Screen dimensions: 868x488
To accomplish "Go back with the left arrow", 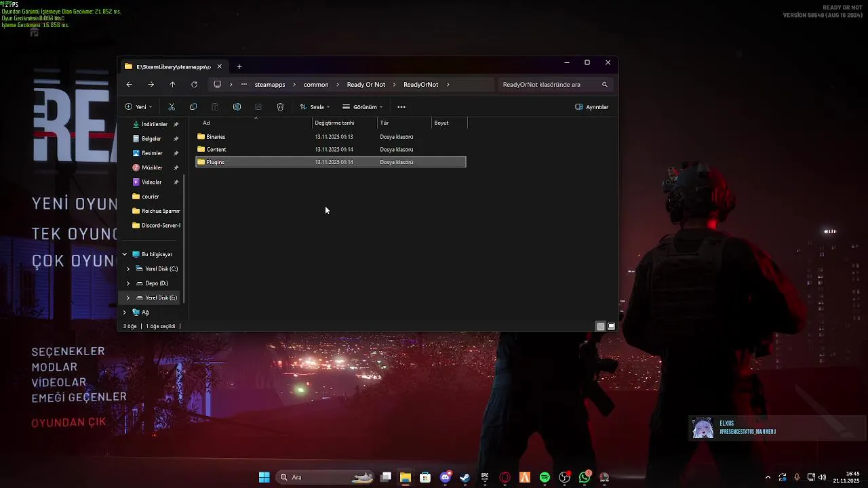I will [129, 85].
